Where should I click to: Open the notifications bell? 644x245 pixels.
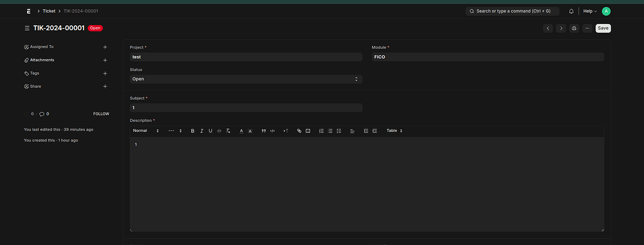pos(571,11)
